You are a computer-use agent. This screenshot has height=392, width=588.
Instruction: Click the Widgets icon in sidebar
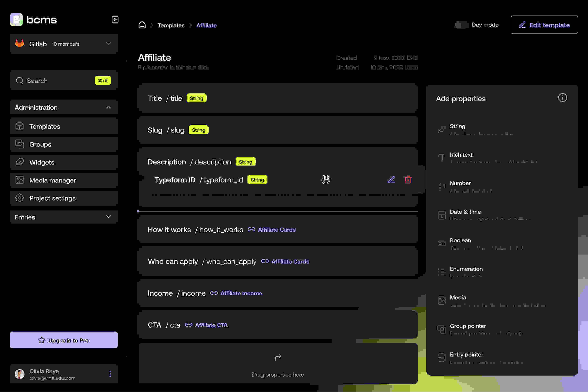point(19,162)
